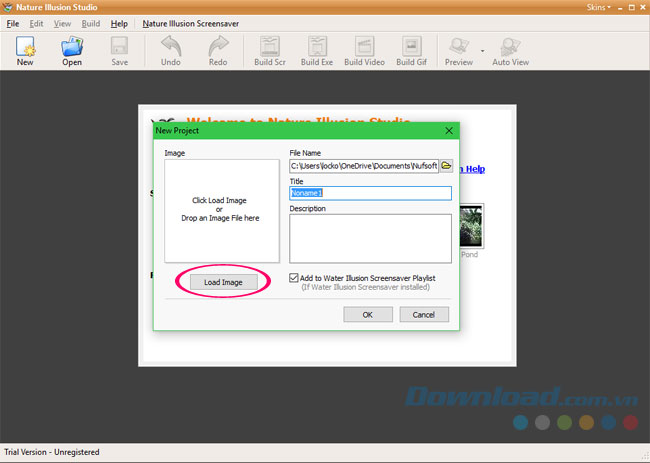
Task: Click the Undo arrow icon
Action: [171, 46]
